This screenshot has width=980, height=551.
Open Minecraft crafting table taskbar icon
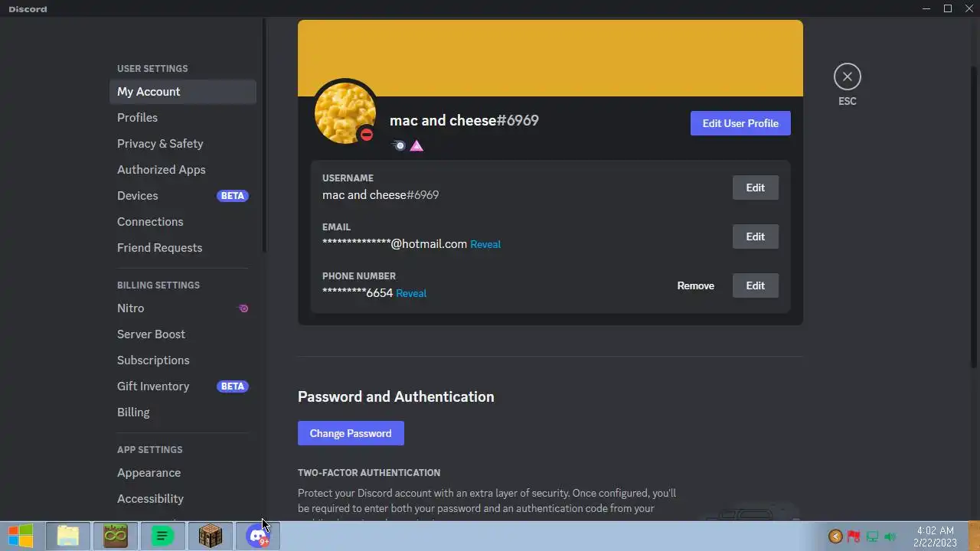[210, 536]
